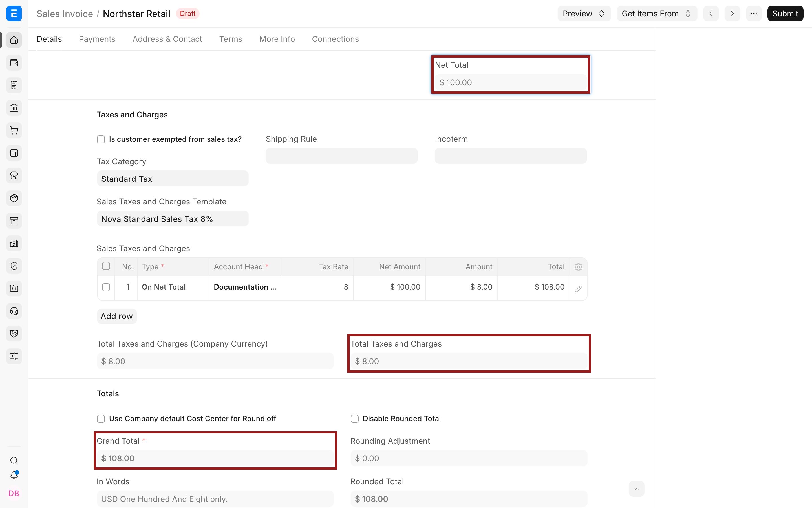
Task: Open the notifications bell icon
Action: point(14,475)
